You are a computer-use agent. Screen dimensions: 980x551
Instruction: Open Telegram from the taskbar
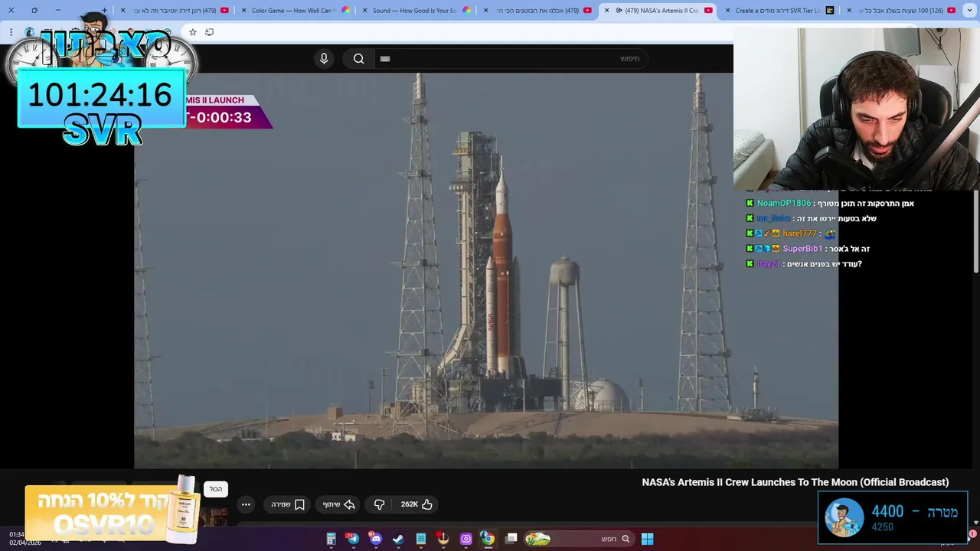tap(353, 539)
